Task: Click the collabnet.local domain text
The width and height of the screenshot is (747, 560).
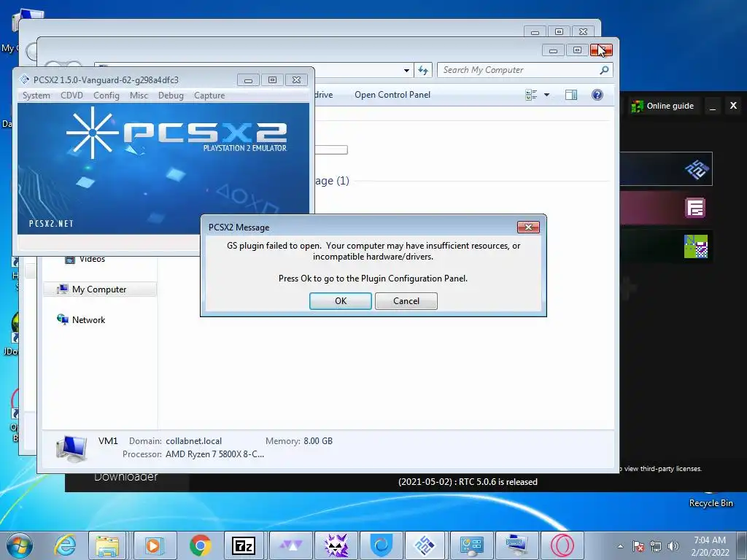Action: coord(193,441)
